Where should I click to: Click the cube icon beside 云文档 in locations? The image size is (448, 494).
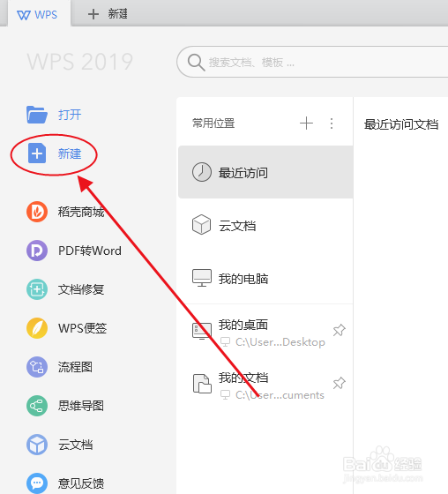202,225
